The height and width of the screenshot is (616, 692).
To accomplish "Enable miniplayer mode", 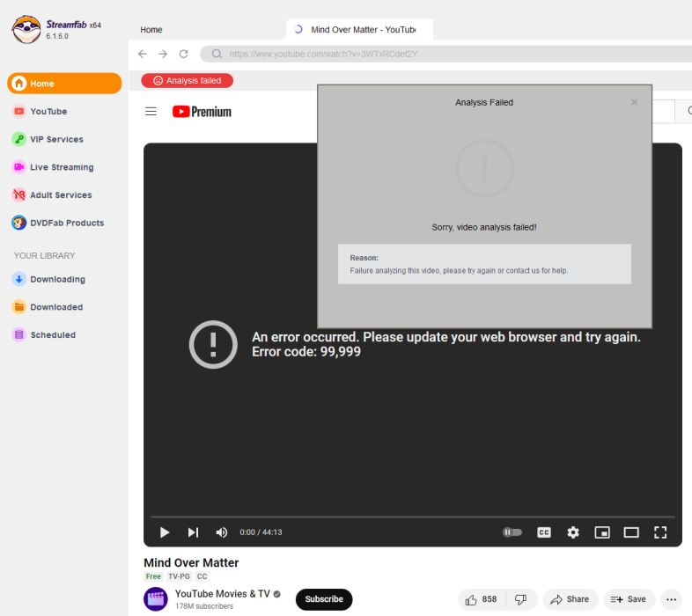I will [x=602, y=532].
